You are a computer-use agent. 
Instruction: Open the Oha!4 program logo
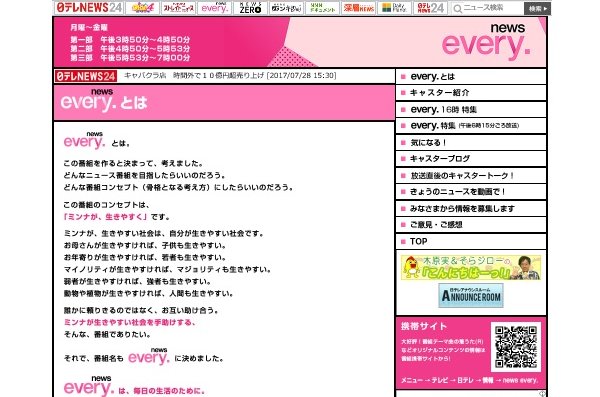point(142,8)
